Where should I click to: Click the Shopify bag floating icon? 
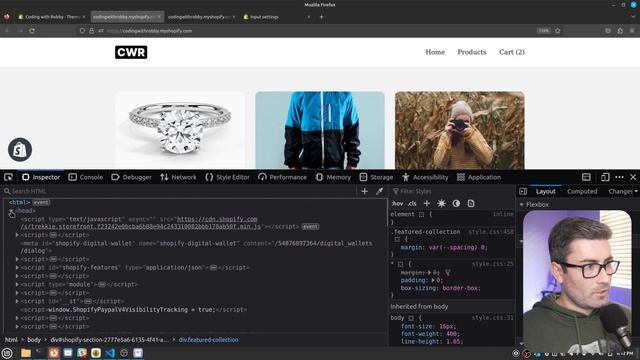[20, 149]
